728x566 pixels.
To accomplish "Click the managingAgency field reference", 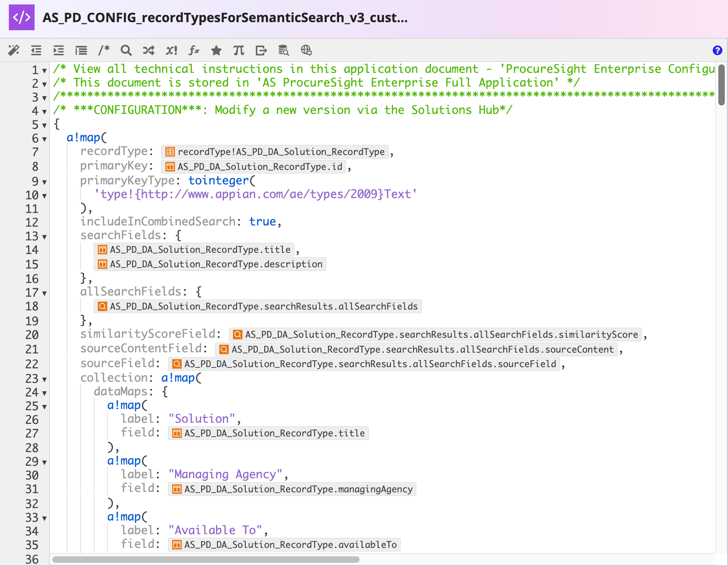I will (292, 489).
